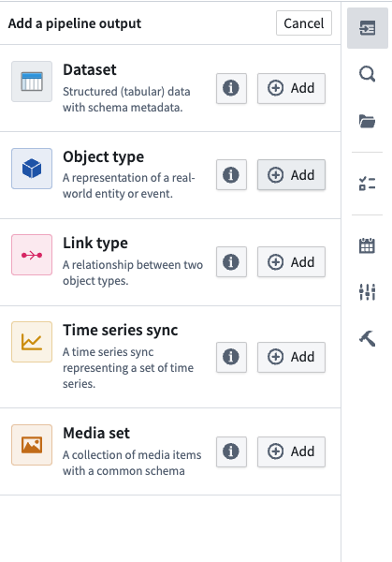Add a Media set output
Image resolution: width=392 pixels, height=562 pixels.
click(291, 451)
